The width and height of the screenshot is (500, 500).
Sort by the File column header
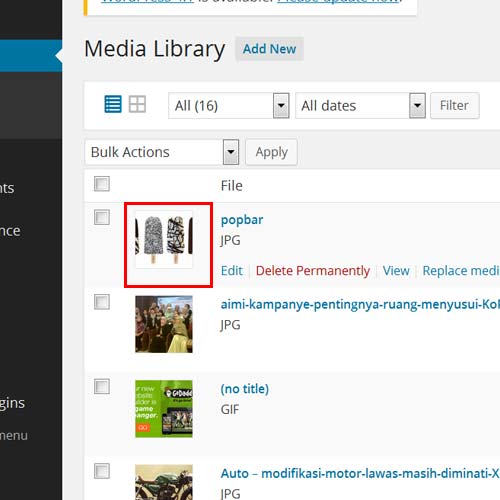click(232, 186)
